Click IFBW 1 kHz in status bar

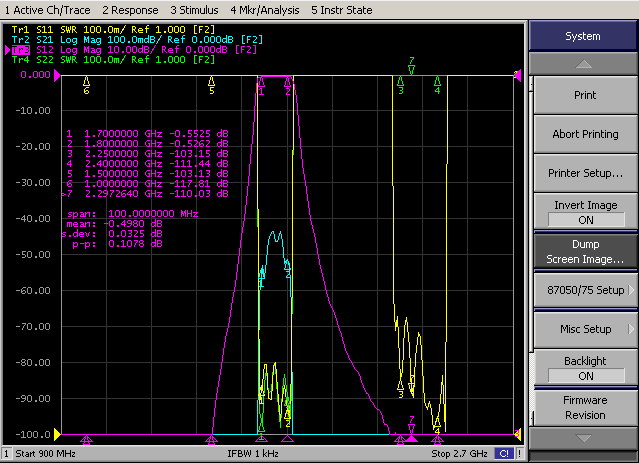click(x=253, y=454)
